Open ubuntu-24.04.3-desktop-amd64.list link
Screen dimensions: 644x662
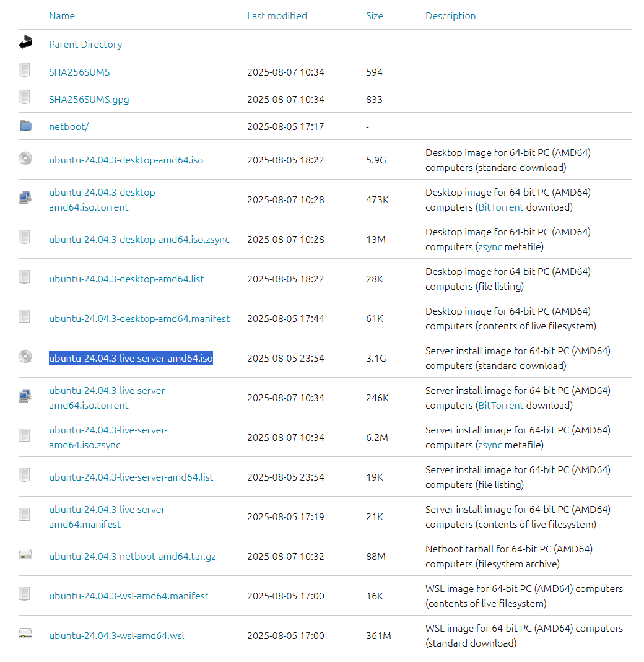click(126, 279)
